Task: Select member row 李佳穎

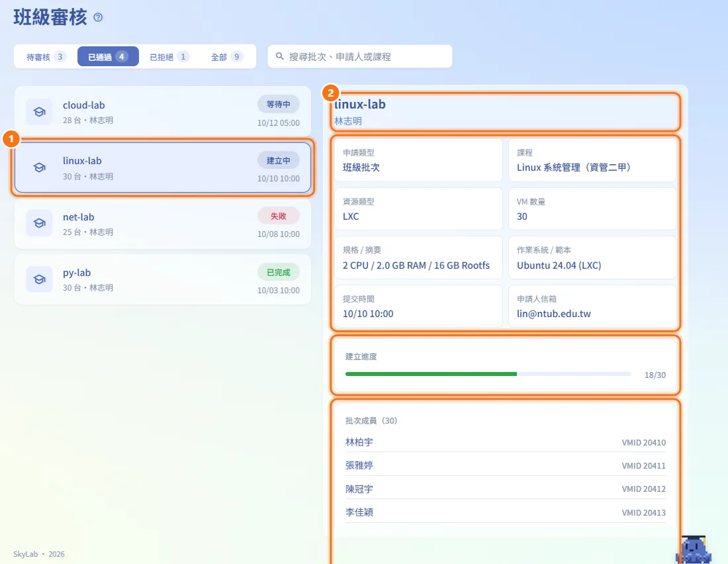Action: pyautogui.click(x=505, y=512)
